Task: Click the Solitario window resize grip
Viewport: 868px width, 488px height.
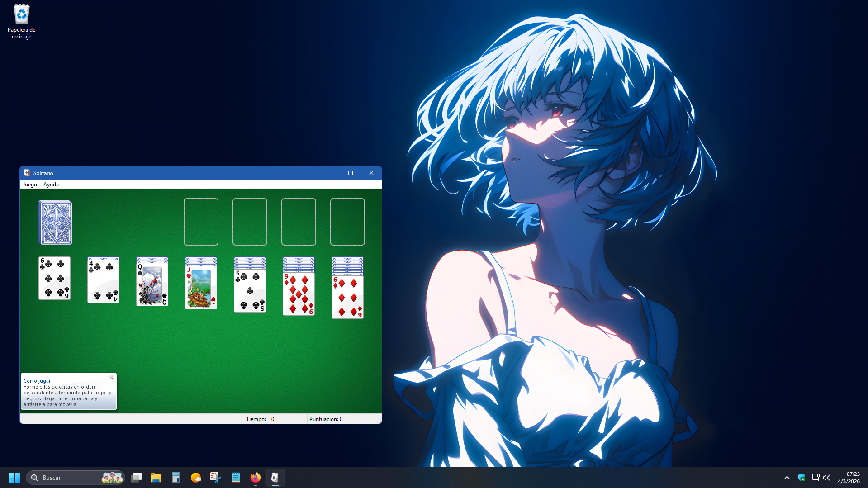Action: pyautogui.click(x=379, y=421)
